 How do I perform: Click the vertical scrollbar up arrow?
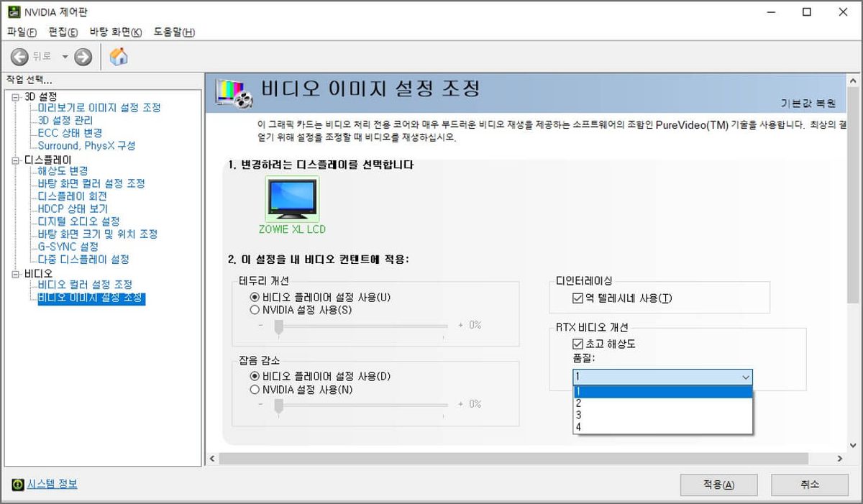point(854,80)
